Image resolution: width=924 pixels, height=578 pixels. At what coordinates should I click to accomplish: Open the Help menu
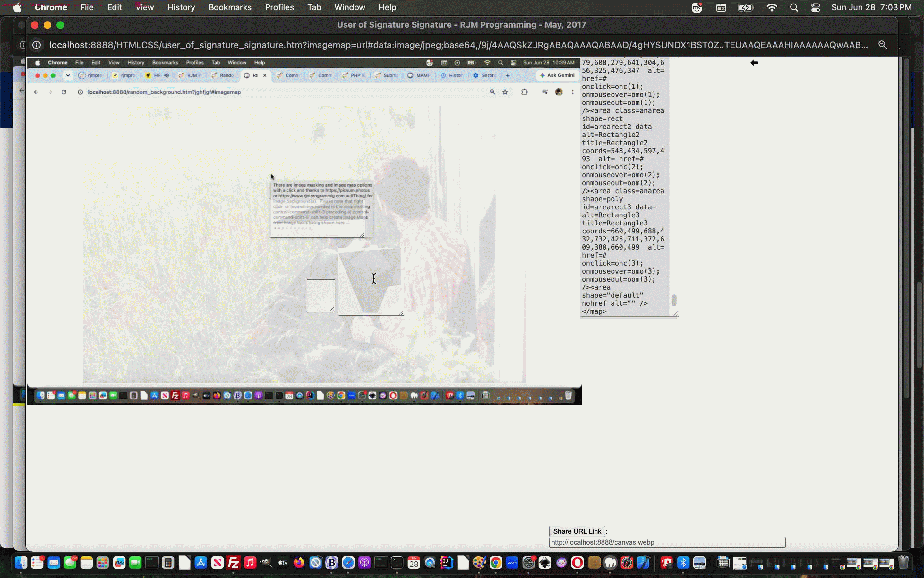[387, 8]
